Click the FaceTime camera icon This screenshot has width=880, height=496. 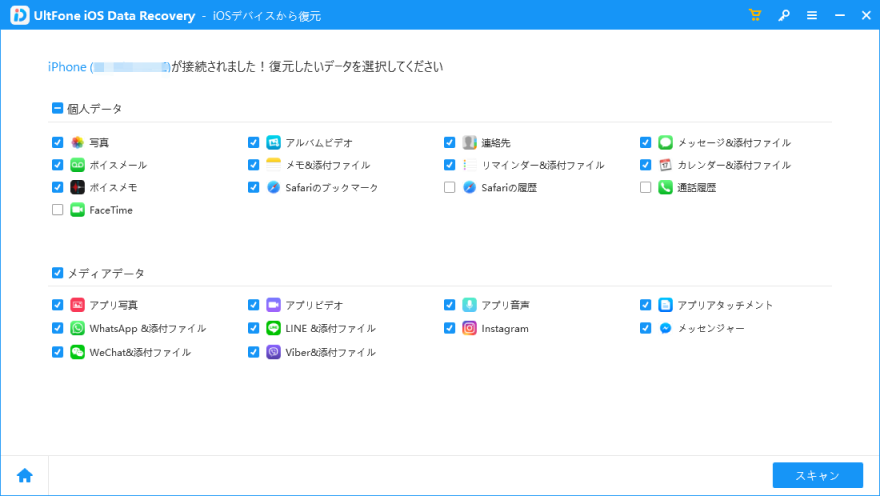tap(77, 210)
